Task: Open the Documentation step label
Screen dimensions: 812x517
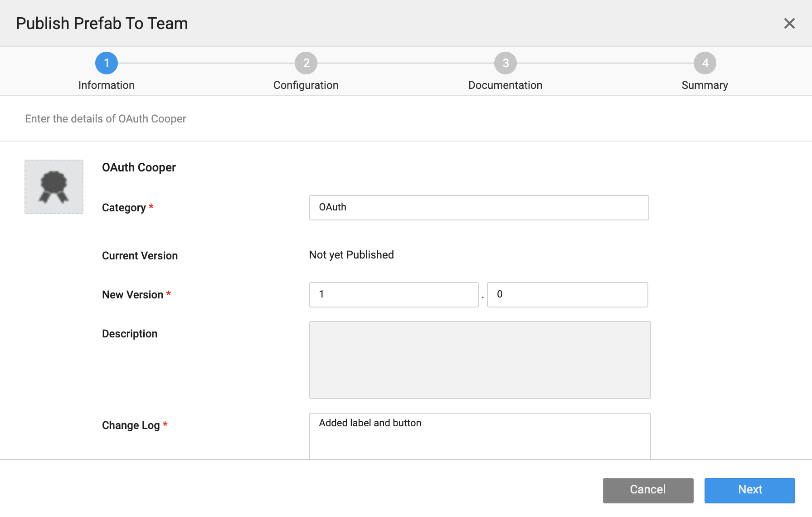Action: [x=505, y=85]
